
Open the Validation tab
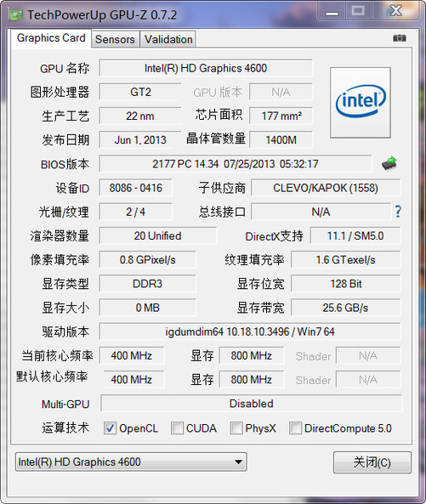(168, 39)
